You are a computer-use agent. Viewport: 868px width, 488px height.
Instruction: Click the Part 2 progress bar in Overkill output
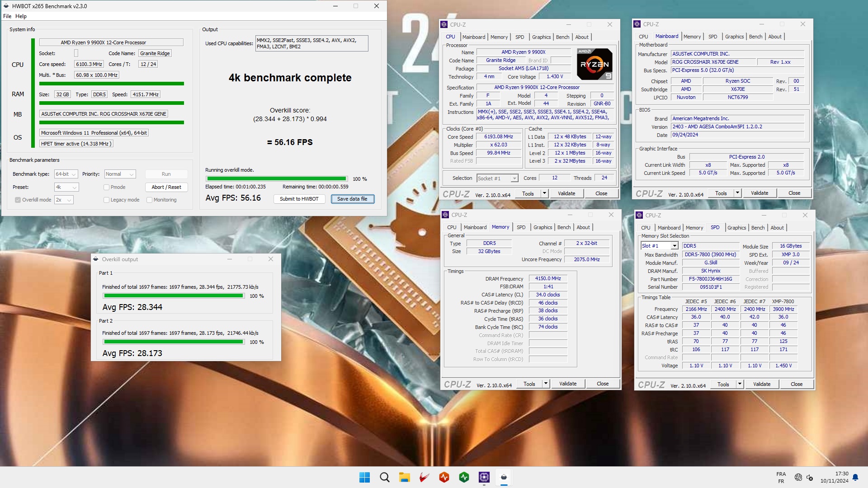174,342
